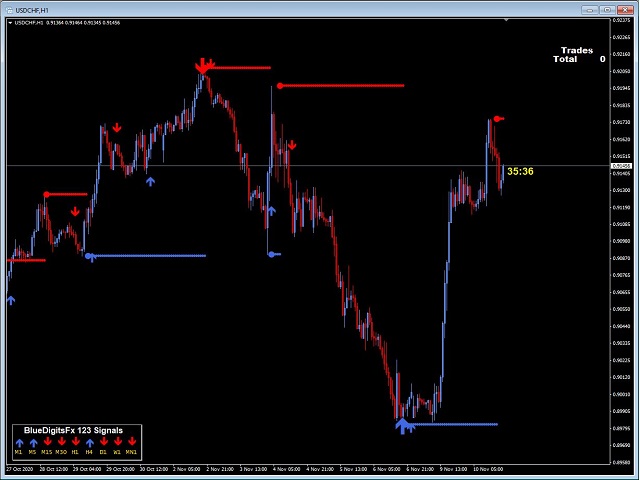Click the W1 red down signal arrow
Image resolution: width=640 pixels, height=480 pixels.
click(x=118, y=441)
